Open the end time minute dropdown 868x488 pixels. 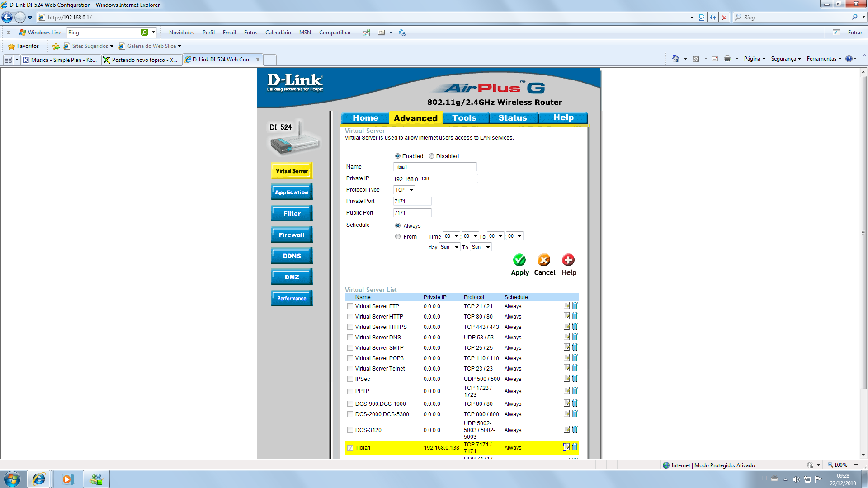[x=514, y=236]
